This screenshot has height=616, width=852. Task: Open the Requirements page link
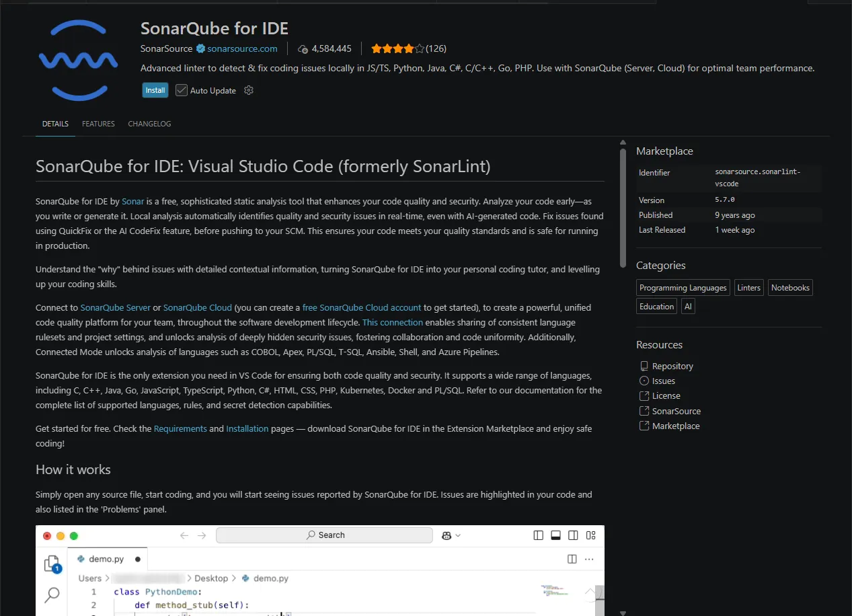coord(180,428)
